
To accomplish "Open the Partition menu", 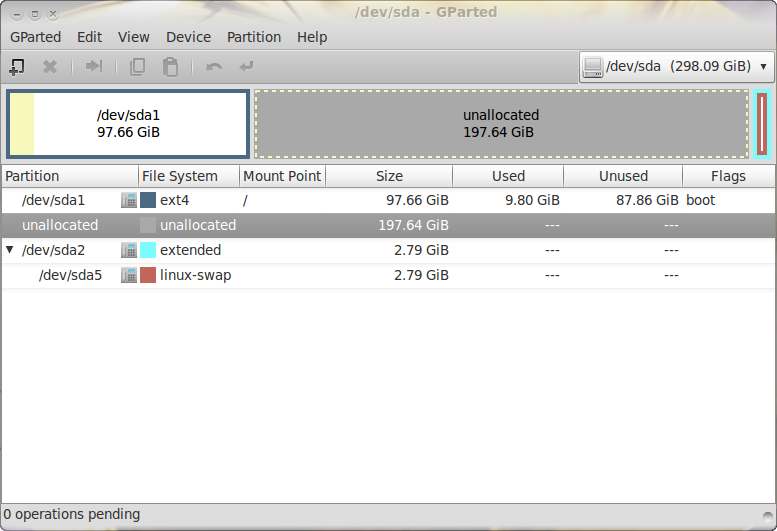I will click(x=254, y=37).
